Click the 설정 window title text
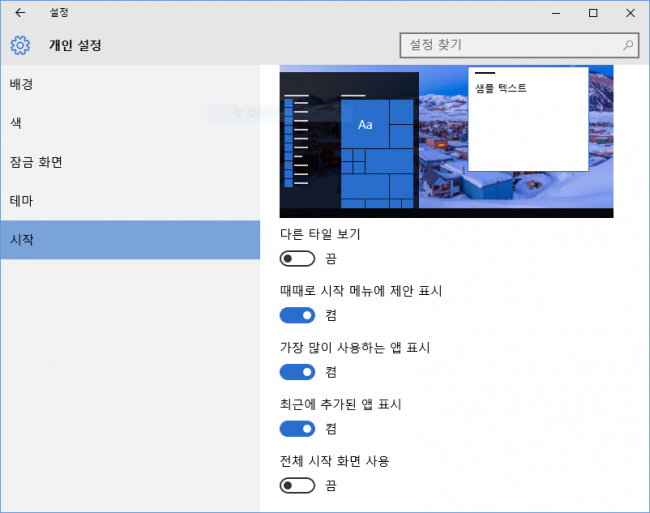The width and height of the screenshot is (650, 513). [x=59, y=12]
